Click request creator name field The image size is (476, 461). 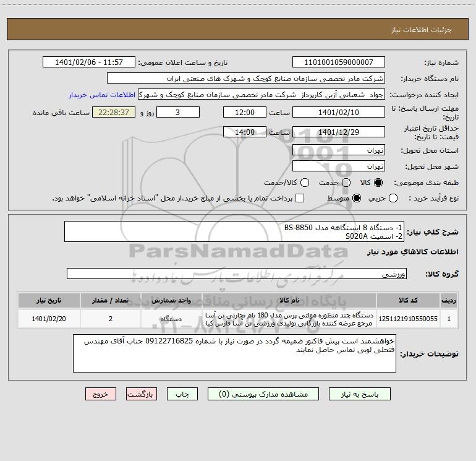coord(261,95)
